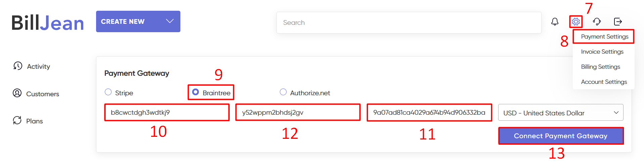
Task: Select the Braintree radio button
Action: (196, 92)
